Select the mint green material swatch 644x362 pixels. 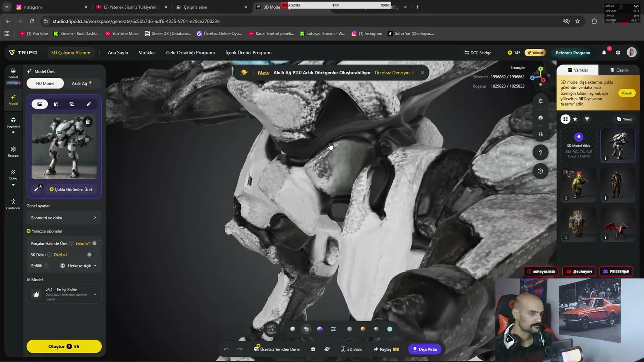click(x=390, y=329)
